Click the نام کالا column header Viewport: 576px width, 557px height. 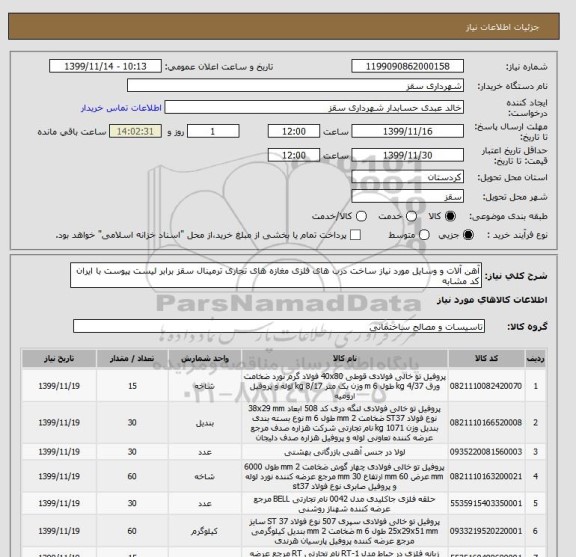coord(345,358)
